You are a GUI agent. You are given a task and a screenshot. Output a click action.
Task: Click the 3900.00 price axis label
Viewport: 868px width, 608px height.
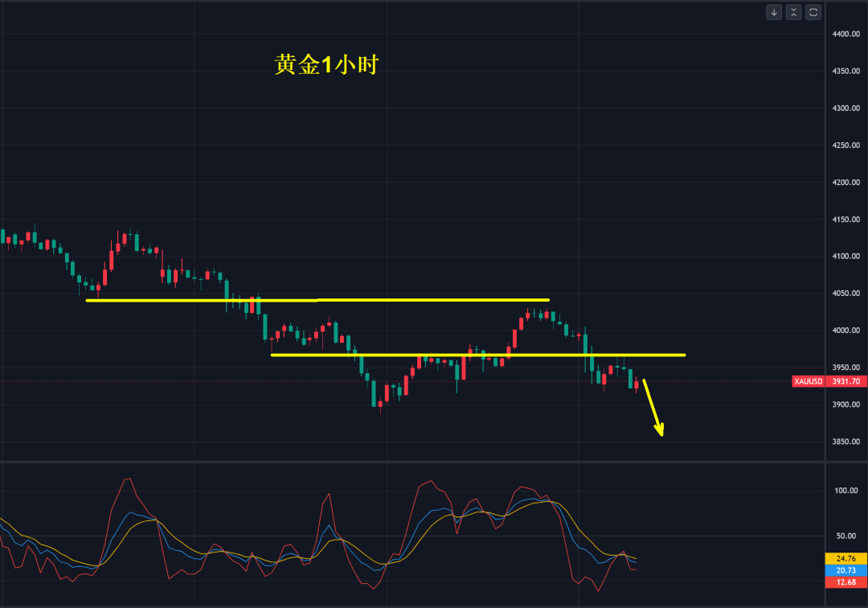pyautogui.click(x=846, y=405)
